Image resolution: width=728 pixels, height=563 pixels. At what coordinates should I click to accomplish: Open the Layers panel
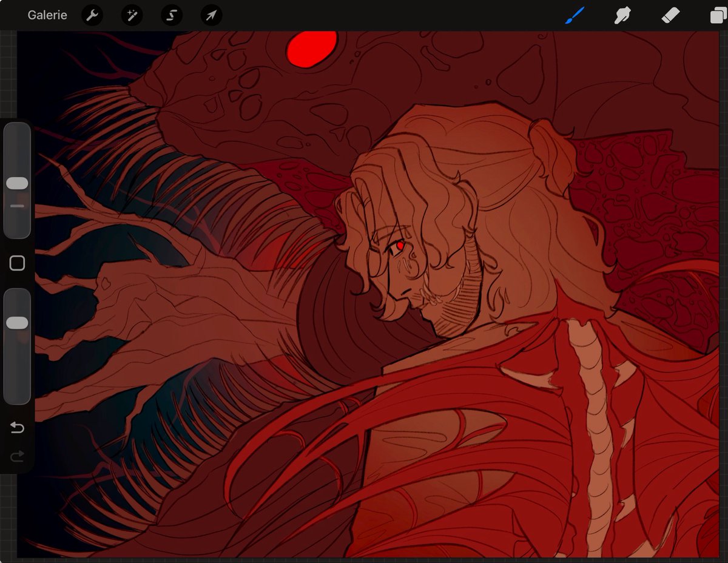[718, 15]
